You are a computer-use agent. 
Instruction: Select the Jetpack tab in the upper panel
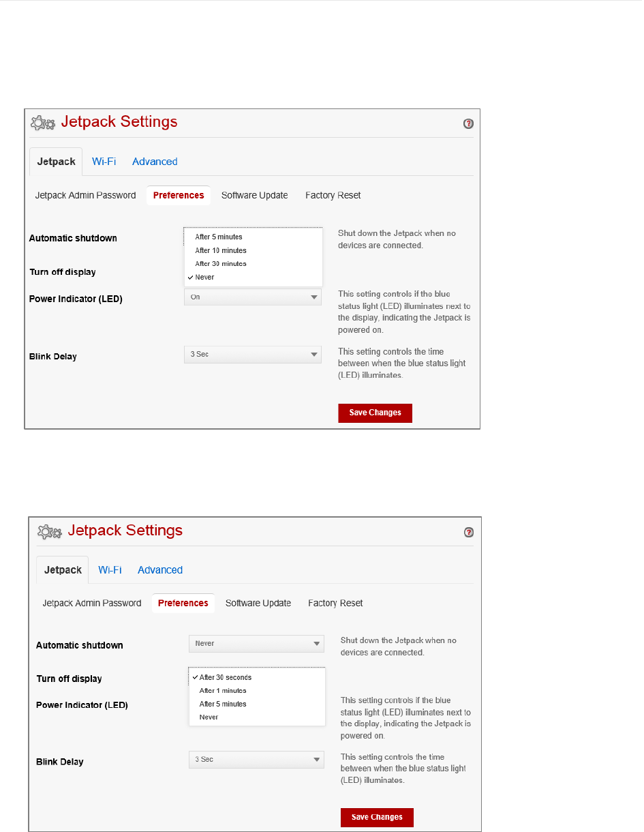coord(56,162)
